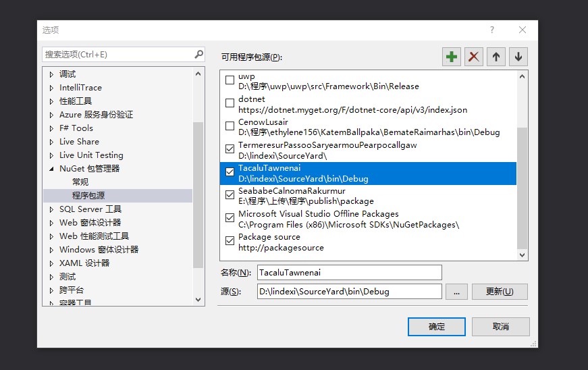Click the search magnifier icon in options
The width and height of the screenshot is (588, 370).
click(198, 54)
